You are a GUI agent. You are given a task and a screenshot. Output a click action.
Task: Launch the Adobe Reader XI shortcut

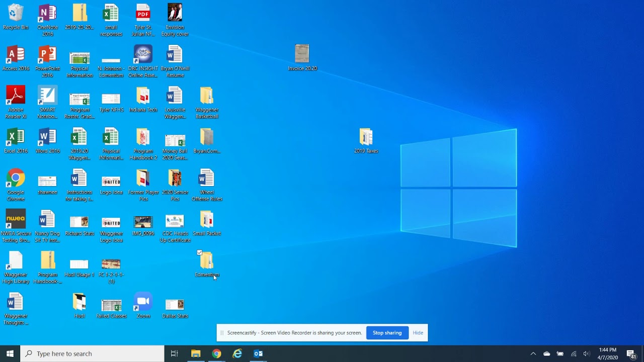coord(16,103)
